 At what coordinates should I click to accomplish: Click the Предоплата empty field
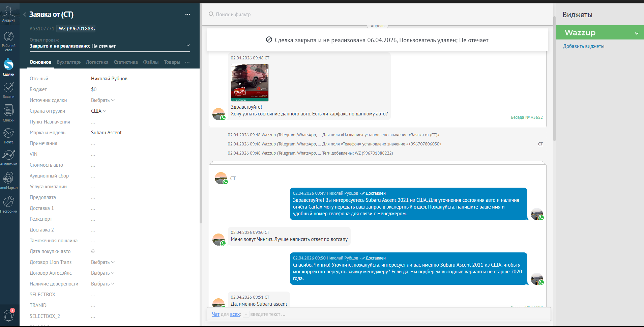(93, 197)
